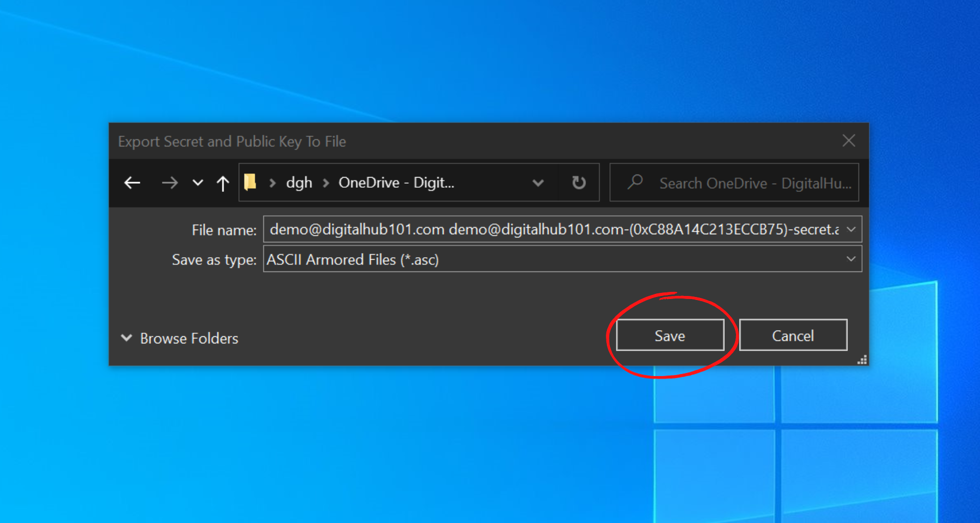Go up one folder level

(223, 183)
